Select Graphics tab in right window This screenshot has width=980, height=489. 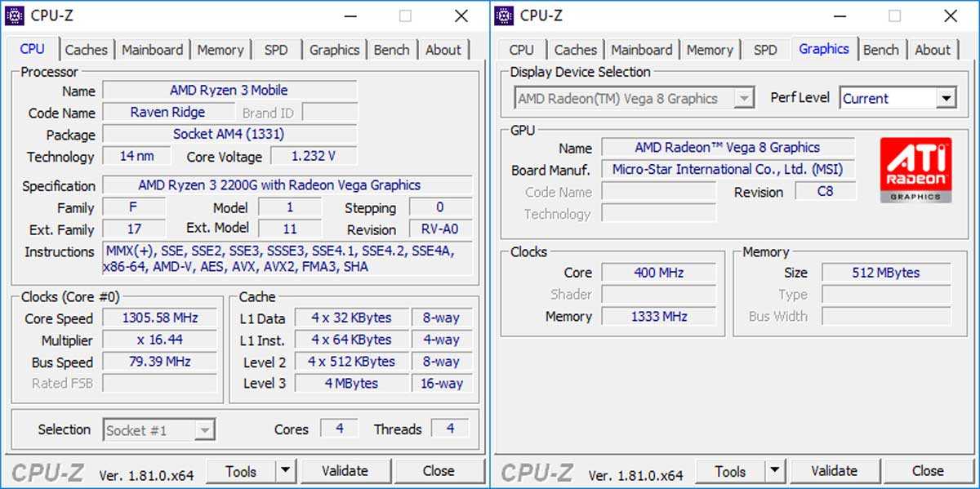(x=824, y=49)
